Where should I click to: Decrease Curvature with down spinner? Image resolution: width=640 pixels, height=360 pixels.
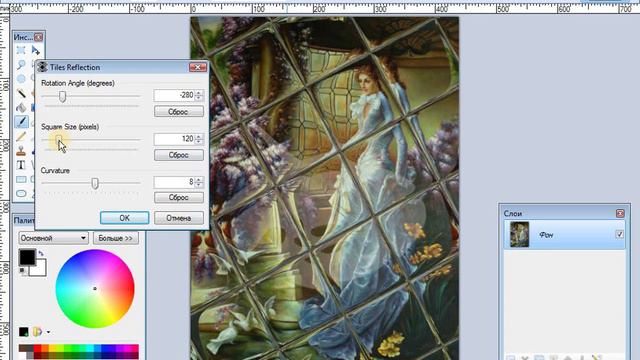coord(199,185)
